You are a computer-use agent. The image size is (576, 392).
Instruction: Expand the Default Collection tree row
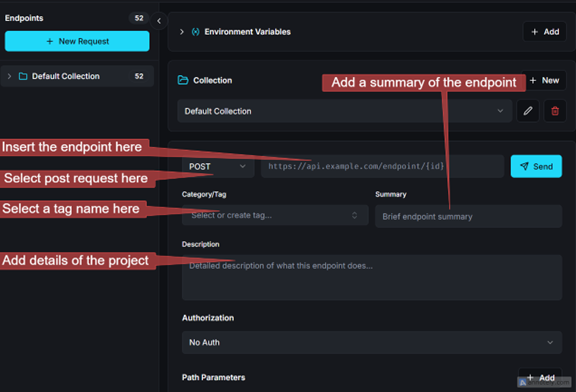pyautogui.click(x=10, y=76)
